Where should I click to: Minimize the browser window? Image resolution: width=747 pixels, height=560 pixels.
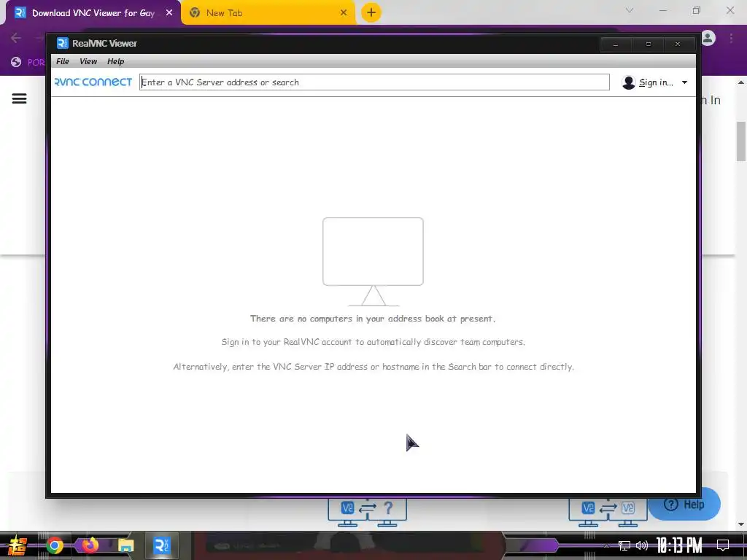click(663, 10)
